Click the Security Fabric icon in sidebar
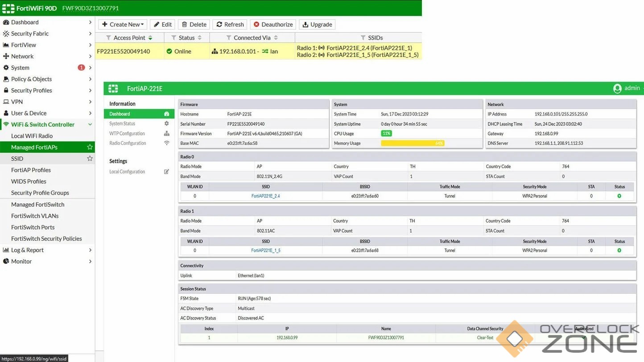Image resolution: width=644 pixels, height=362 pixels. 6,33
